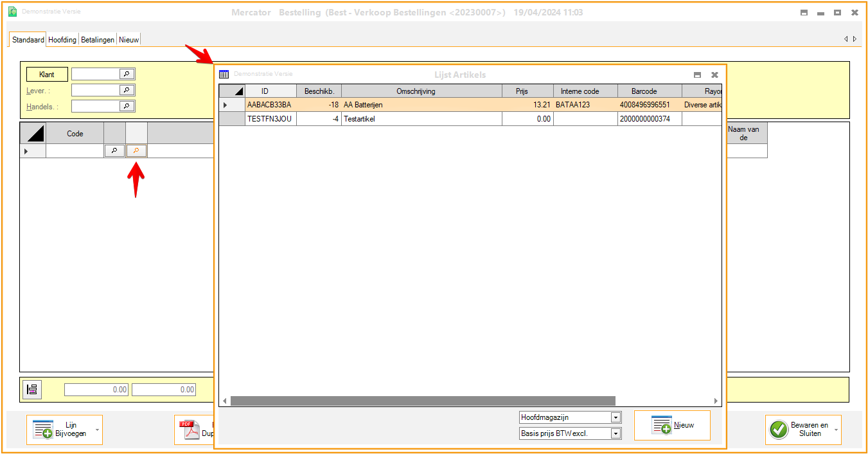This screenshot has height=454, width=868.
Task: Click the lookup icon beside the Handels. field
Action: 127,106
